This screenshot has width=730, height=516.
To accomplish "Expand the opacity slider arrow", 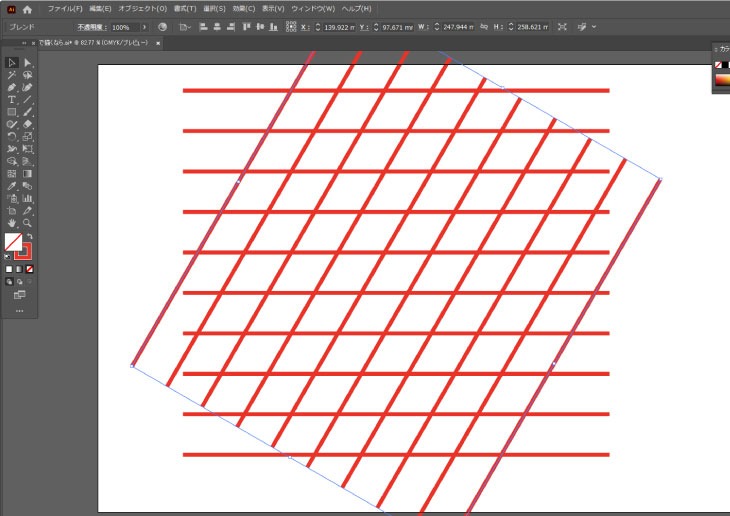I will coord(145,27).
